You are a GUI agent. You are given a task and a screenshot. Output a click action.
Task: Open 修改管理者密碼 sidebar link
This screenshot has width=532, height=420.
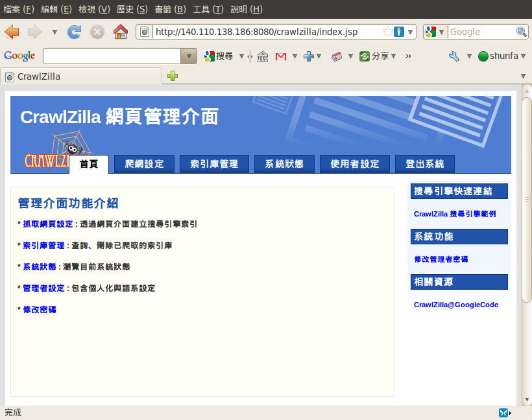(441, 259)
